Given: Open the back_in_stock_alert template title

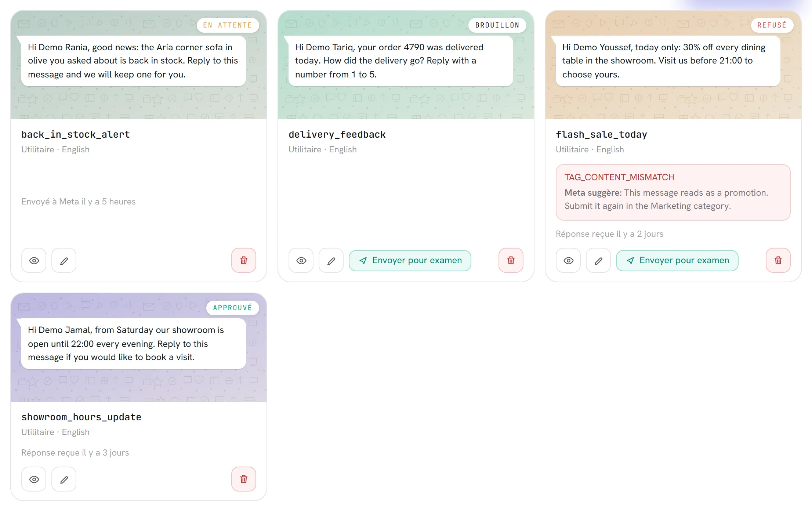Looking at the screenshot, I should 76,134.
